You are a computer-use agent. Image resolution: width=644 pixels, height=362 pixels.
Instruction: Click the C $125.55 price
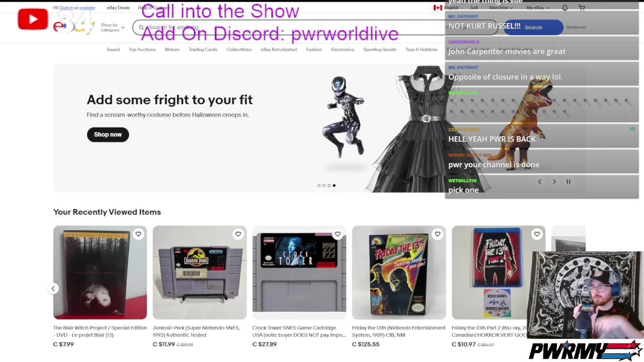click(x=366, y=344)
